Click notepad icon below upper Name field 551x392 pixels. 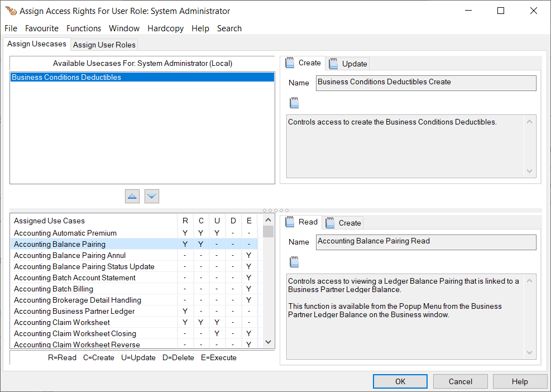[x=294, y=103]
